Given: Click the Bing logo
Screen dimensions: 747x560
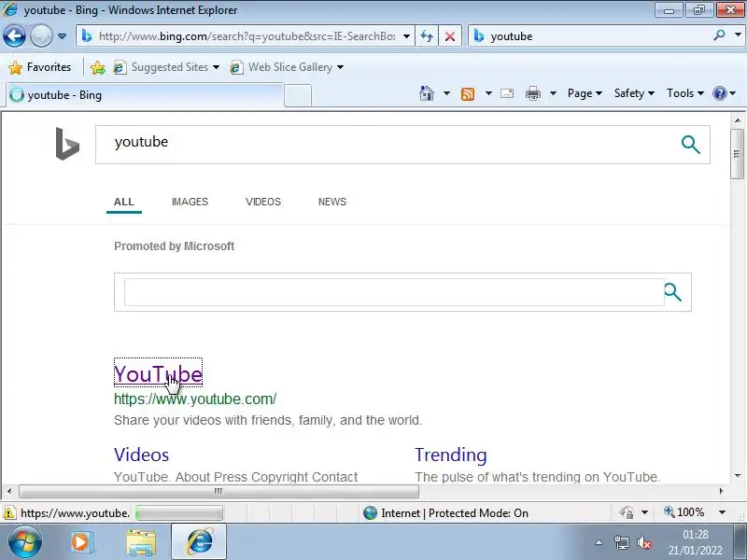Looking at the screenshot, I should (67, 144).
